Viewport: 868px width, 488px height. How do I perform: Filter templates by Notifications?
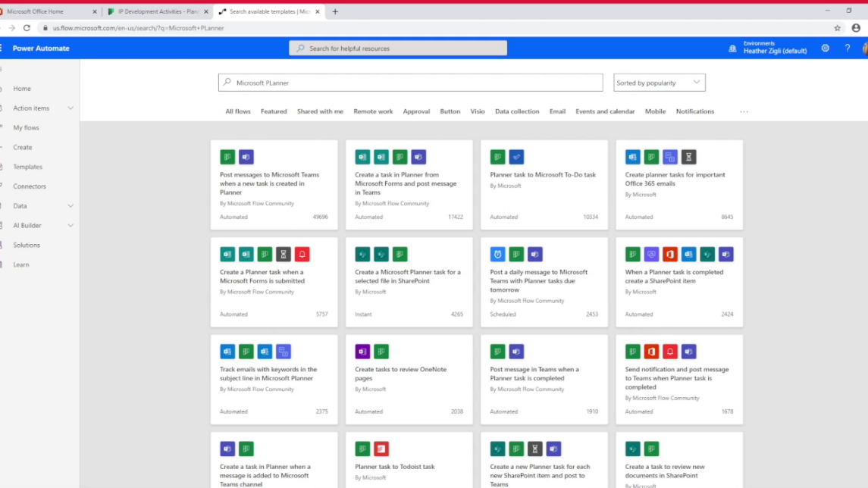coord(694,111)
